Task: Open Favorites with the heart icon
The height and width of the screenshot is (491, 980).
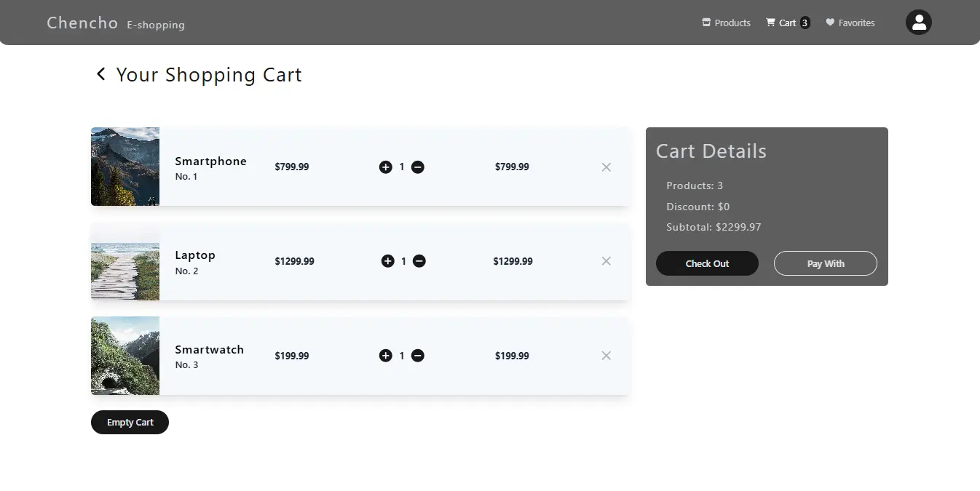Action: tap(829, 23)
